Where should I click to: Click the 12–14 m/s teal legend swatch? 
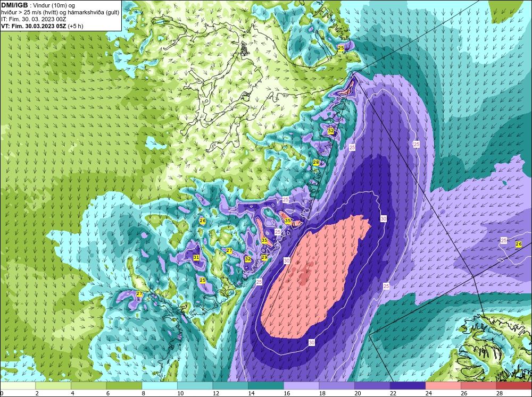pyautogui.click(x=230, y=386)
